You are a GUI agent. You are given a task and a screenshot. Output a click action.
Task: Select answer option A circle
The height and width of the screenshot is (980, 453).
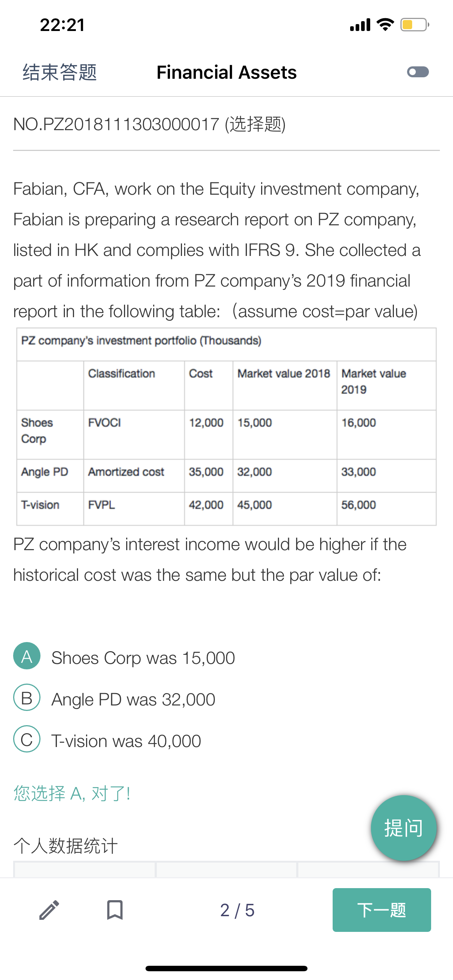[x=27, y=656]
